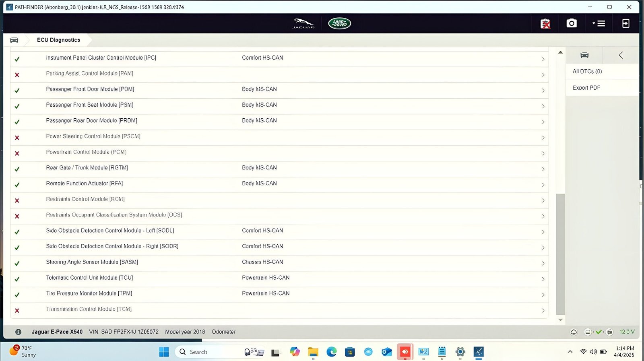Expand the Power Steering Control Module chevron
644x361 pixels.
pos(543,138)
